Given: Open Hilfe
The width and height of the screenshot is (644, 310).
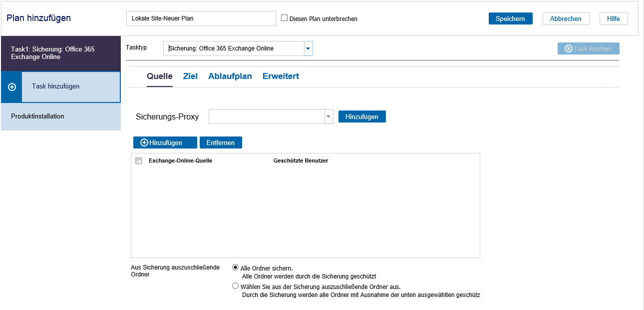Looking at the screenshot, I should [614, 18].
